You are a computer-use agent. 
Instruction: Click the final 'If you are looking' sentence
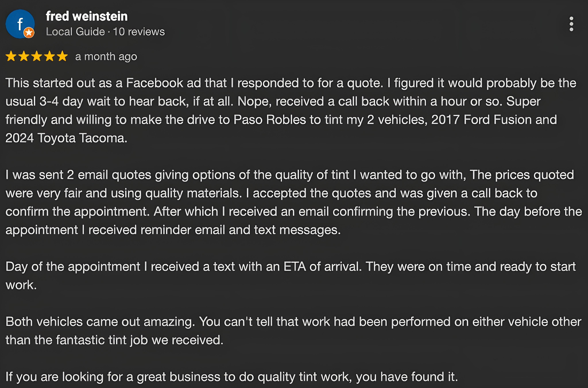pyautogui.click(x=232, y=377)
